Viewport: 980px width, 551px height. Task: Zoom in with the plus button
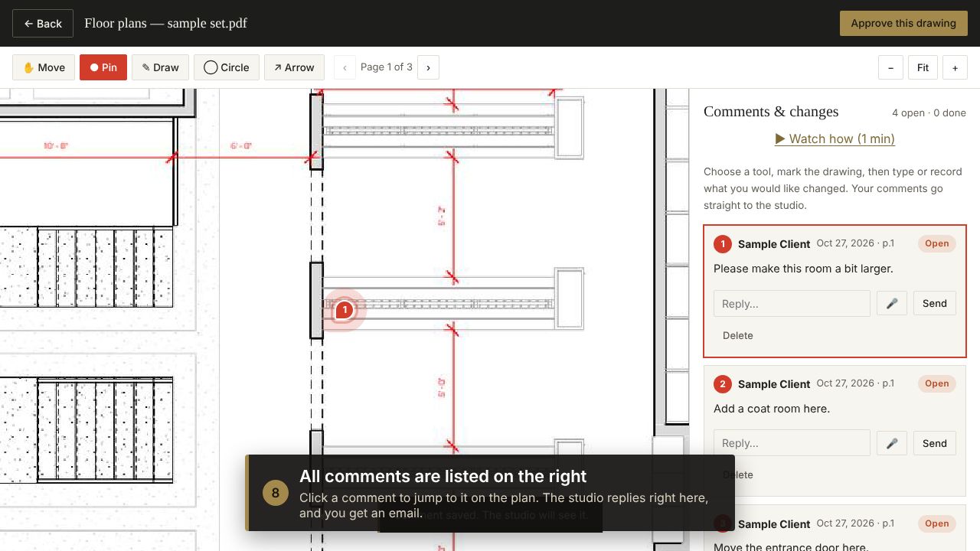click(x=955, y=67)
